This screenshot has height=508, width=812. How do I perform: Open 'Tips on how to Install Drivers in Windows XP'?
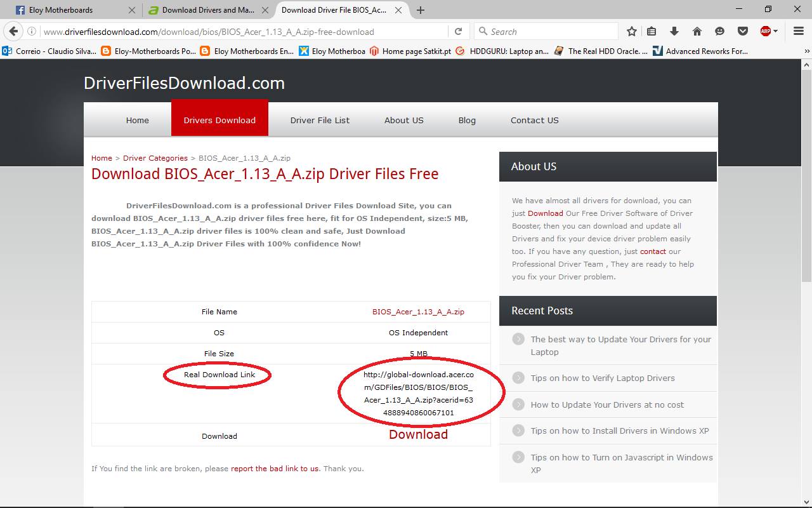[620, 431]
